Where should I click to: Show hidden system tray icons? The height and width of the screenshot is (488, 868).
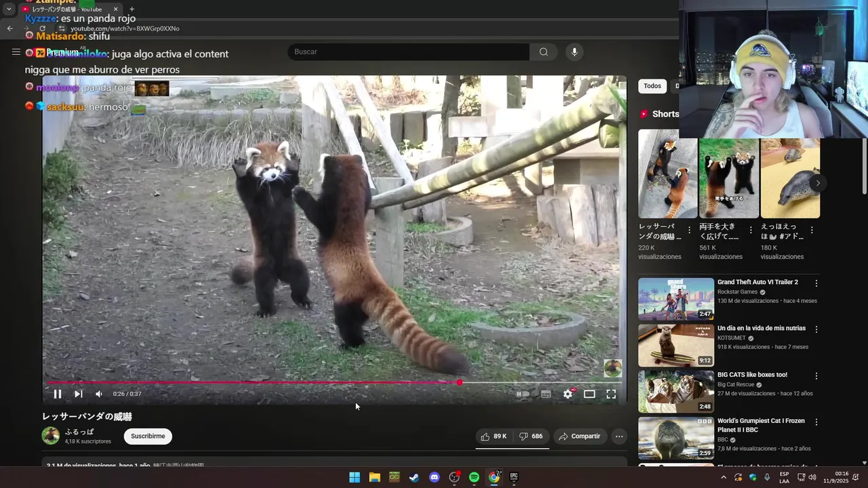click(x=724, y=477)
